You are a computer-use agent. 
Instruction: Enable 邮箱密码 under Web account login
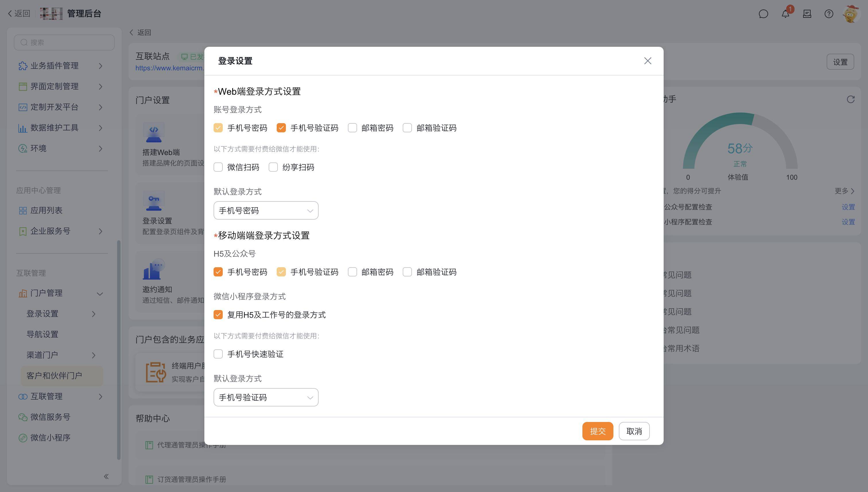[352, 128]
